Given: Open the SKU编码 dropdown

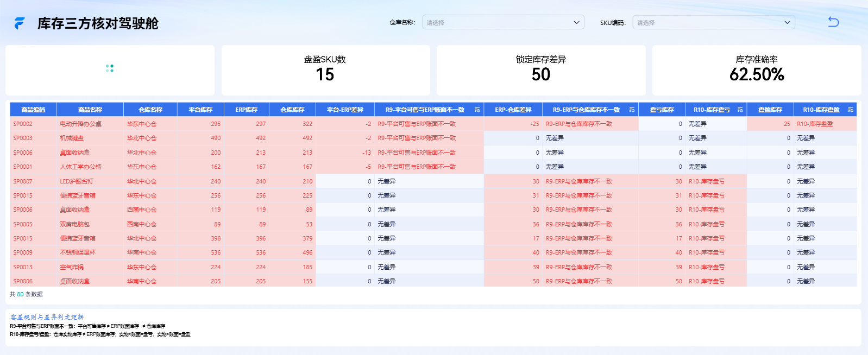Looking at the screenshot, I should point(714,22).
